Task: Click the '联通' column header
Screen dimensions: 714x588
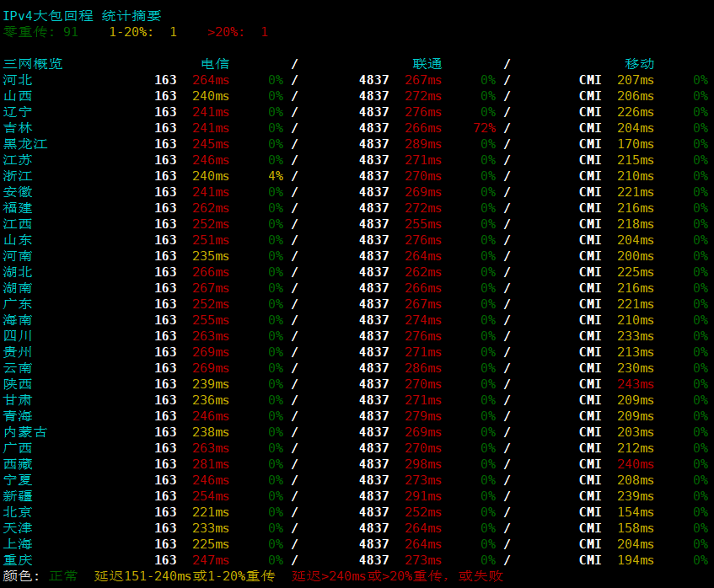Action: coord(427,64)
